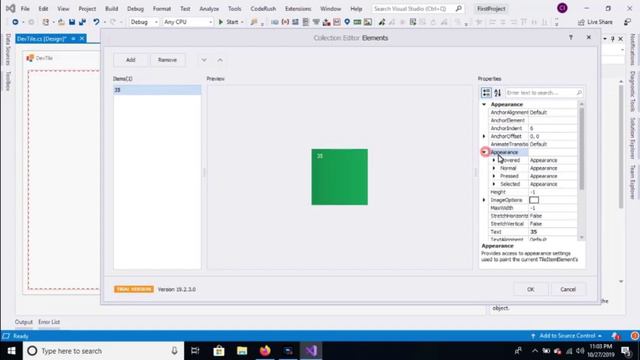The width and height of the screenshot is (640, 360).
Task: Open the Build menu
Action: point(111,9)
